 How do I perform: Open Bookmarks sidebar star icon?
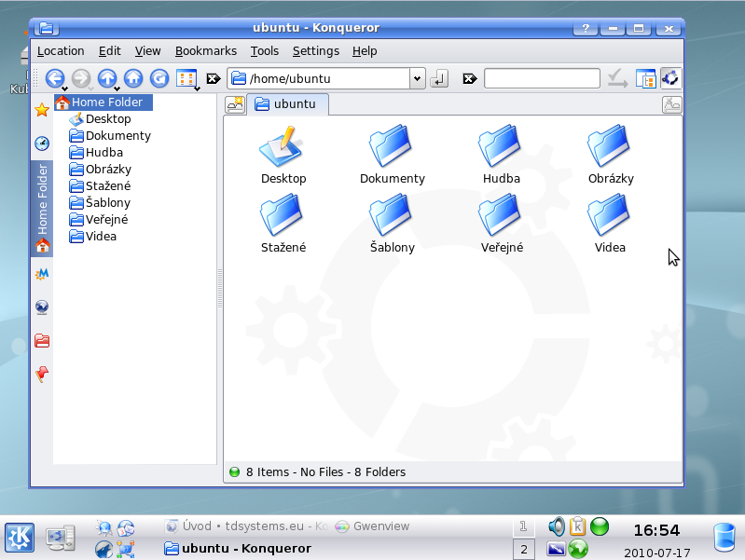click(x=42, y=110)
